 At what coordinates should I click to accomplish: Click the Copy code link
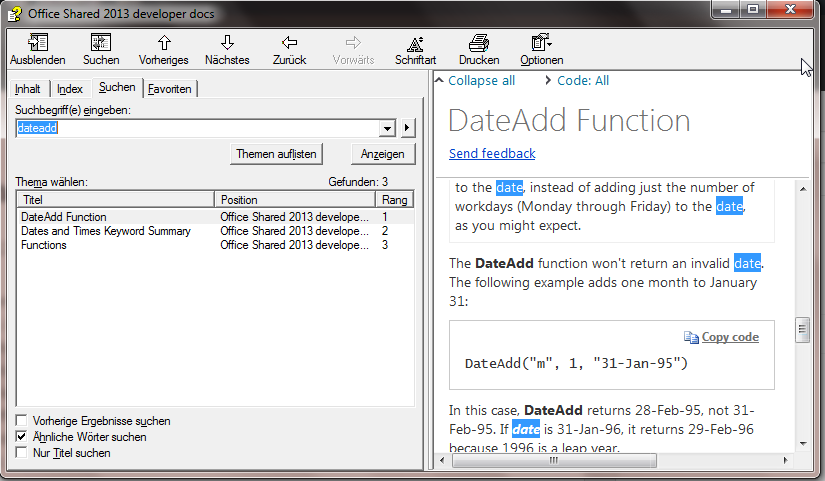tap(730, 337)
